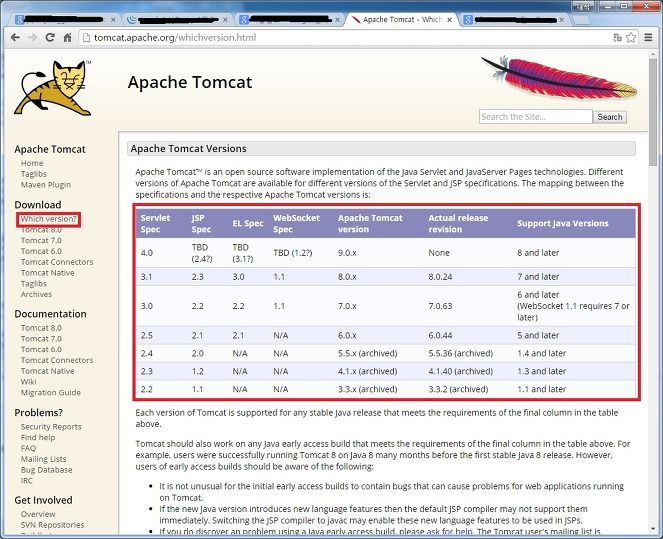
Task: Go to the browser Home icon
Action: [67, 38]
